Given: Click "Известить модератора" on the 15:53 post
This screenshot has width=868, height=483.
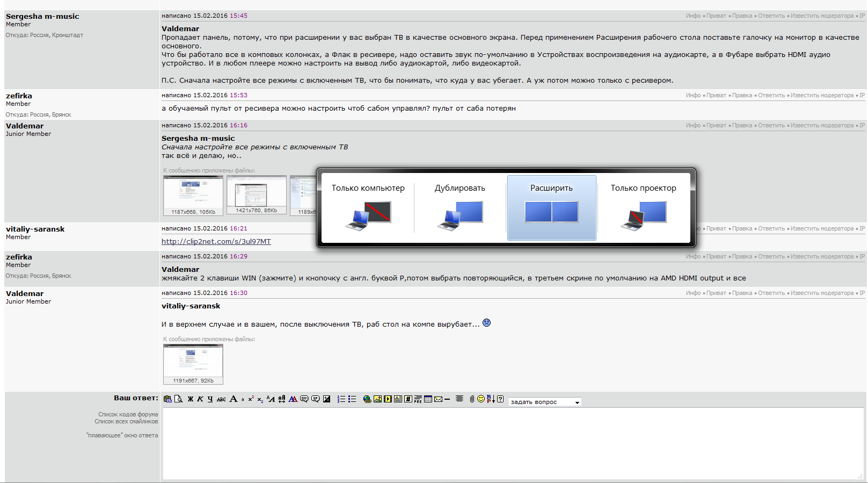Looking at the screenshot, I should point(822,95).
